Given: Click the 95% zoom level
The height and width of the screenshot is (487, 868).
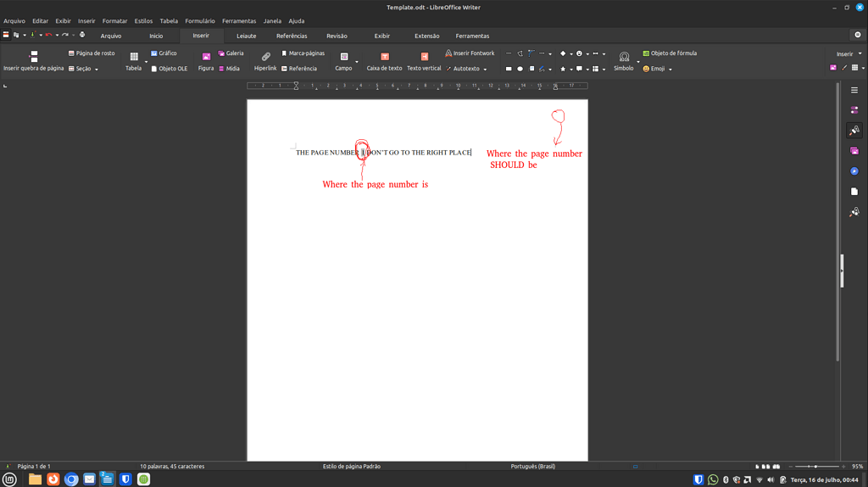Looking at the screenshot, I should click(x=857, y=467).
